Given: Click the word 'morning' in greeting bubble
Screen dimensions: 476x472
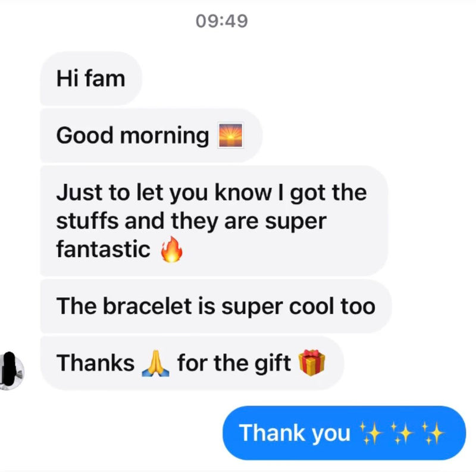Looking at the screenshot, I should pyautogui.click(x=165, y=136).
